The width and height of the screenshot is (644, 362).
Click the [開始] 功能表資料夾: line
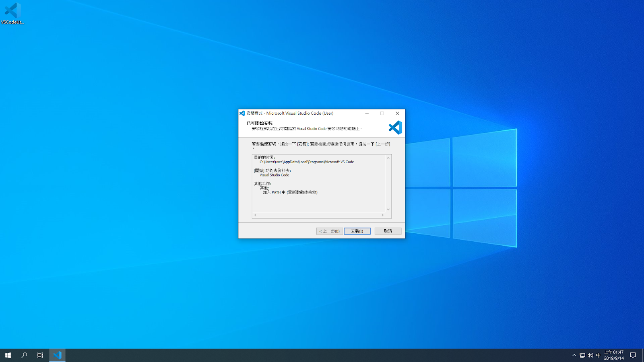tap(272, 171)
